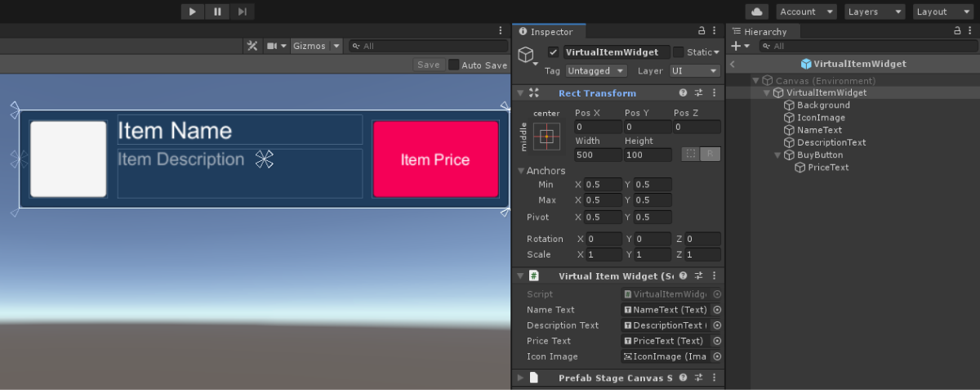Open the Tag dropdown
Viewport: 980px width, 390px height.
596,71
